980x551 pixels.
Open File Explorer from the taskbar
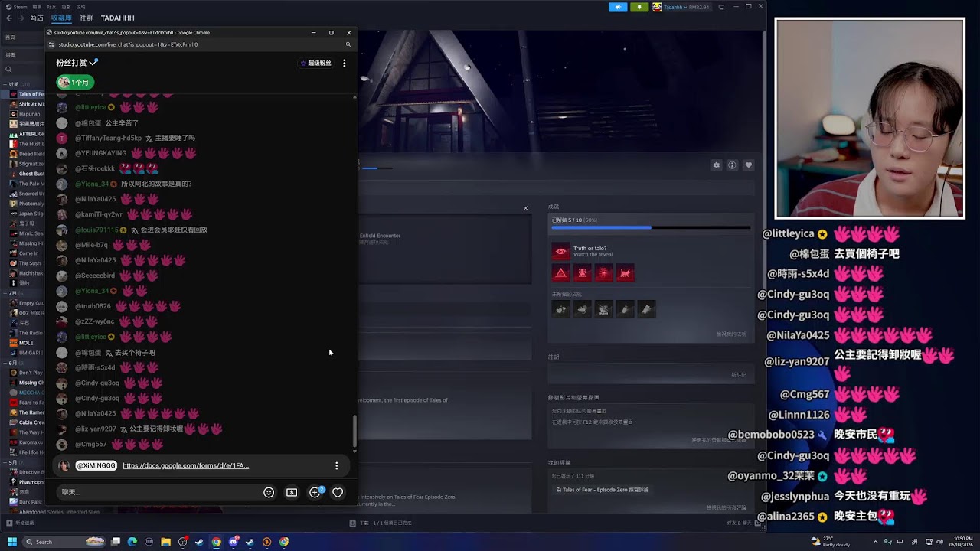coord(165,542)
